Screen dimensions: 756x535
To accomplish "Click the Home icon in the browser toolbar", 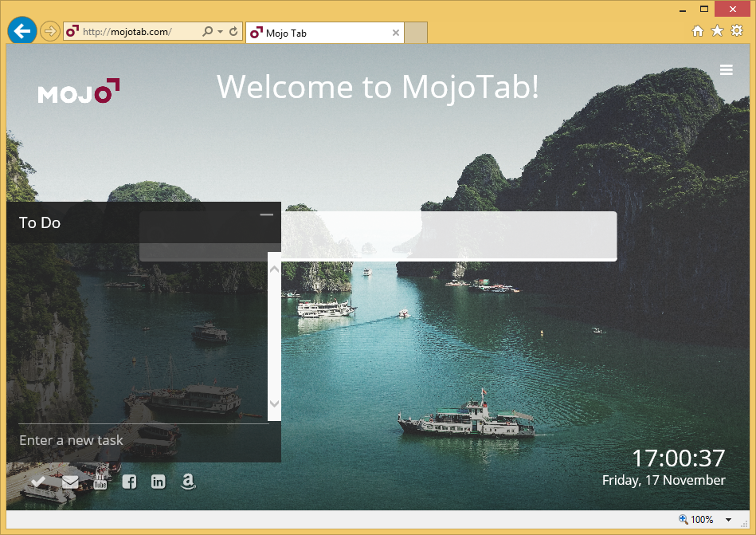I will [x=698, y=31].
